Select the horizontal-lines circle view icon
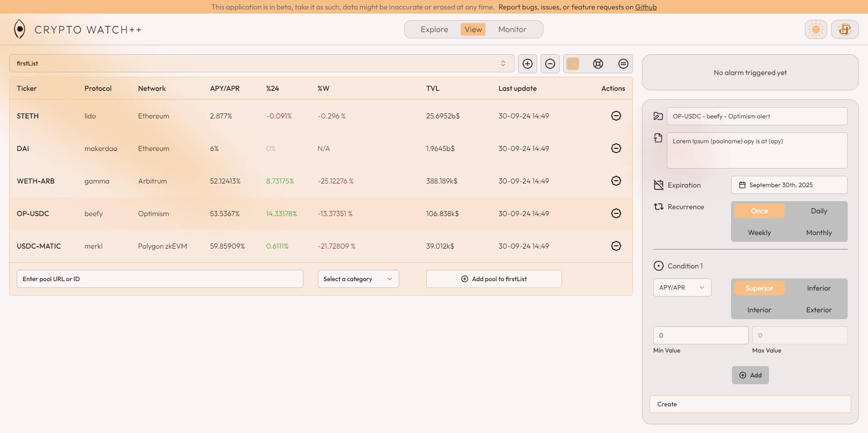 [623, 64]
